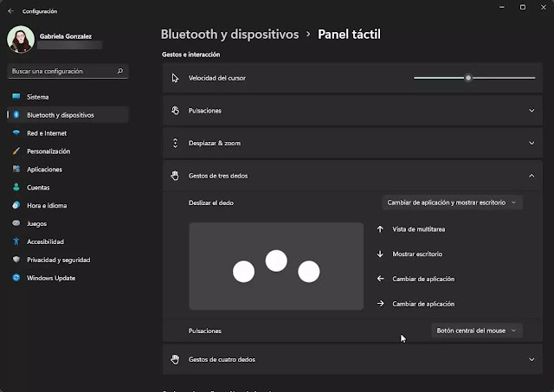Click the Mostrar escritorio label
554x392 pixels.
tap(417, 254)
